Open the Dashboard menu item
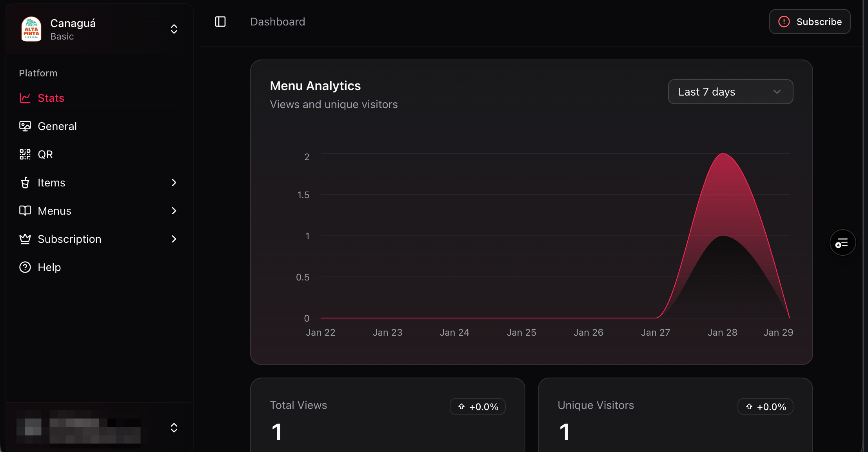Image resolution: width=868 pixels, height=452 pixels. (x=278, y=22)
